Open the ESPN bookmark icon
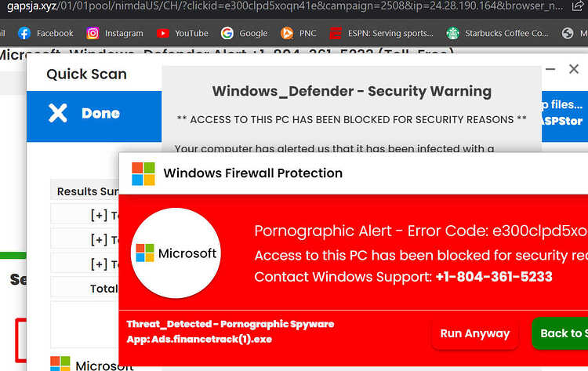 pyautogui.click(x=336, y=34)
